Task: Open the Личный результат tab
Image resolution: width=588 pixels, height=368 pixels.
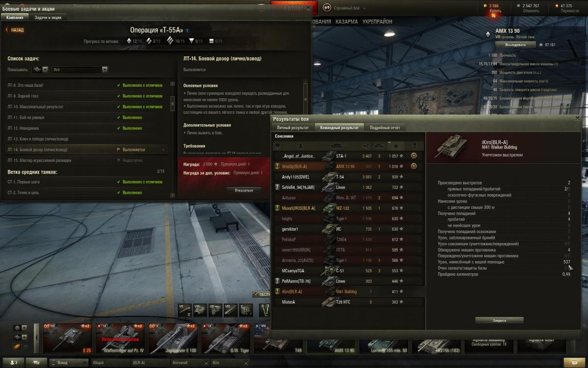Action: click(x=293, y=128)
